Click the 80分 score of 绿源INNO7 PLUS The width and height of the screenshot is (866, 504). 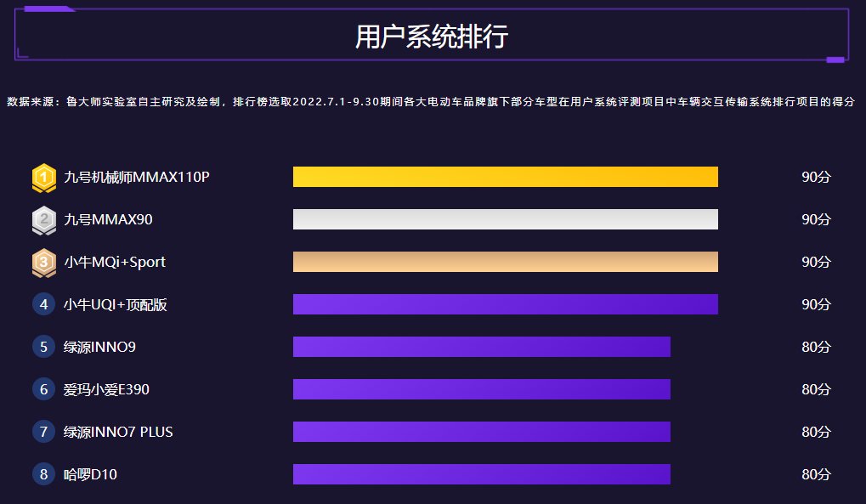click(816, 432)
